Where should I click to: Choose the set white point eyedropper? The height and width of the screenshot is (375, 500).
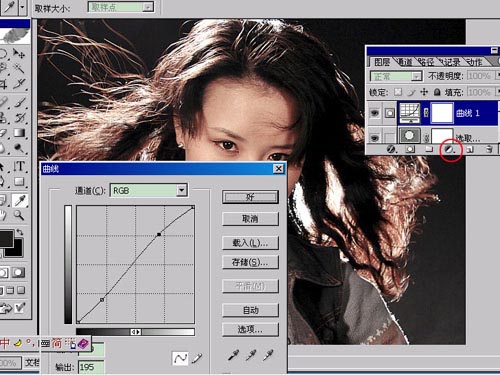268,355
